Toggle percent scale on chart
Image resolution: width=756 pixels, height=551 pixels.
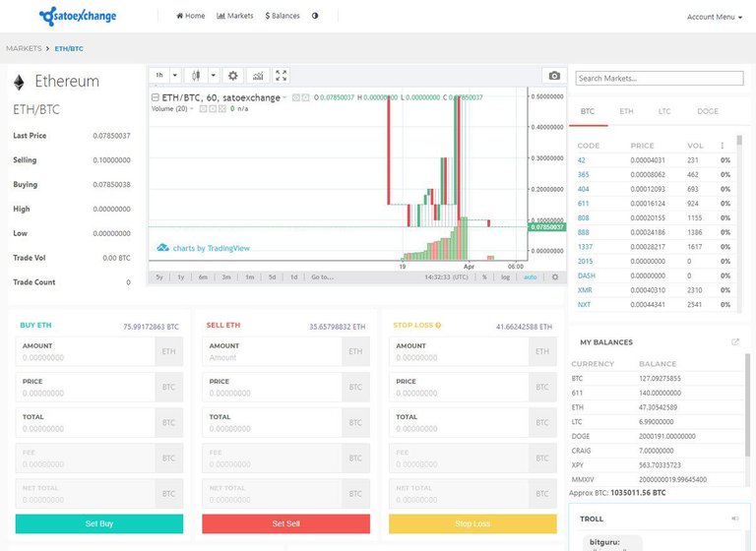pyautogui.click(x=484, y=277)
